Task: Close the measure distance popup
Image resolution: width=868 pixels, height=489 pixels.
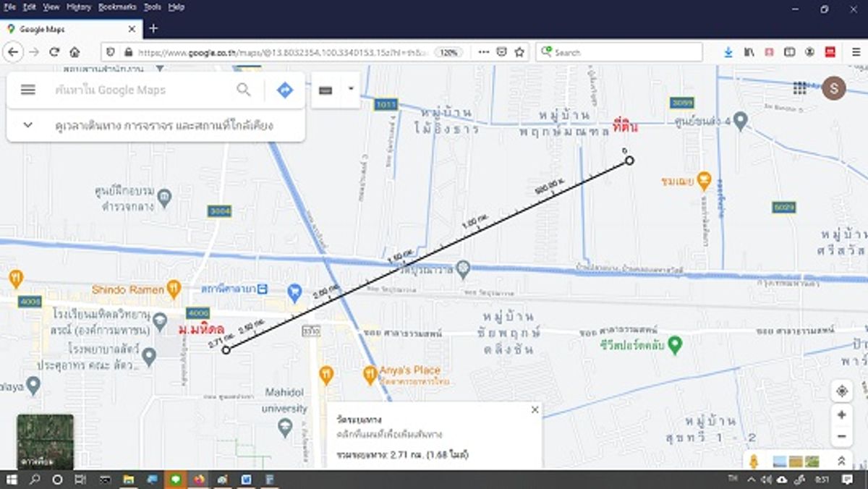Action: 535,409
